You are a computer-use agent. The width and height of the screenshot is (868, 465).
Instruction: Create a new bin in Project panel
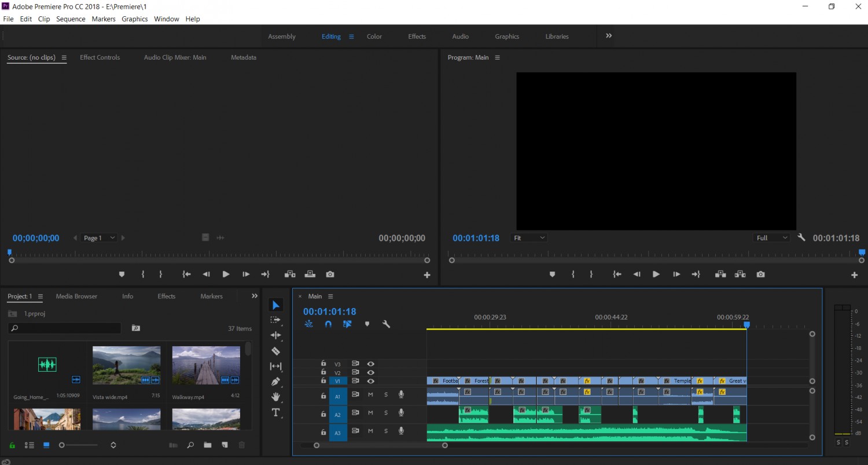[x=207, y=445]
